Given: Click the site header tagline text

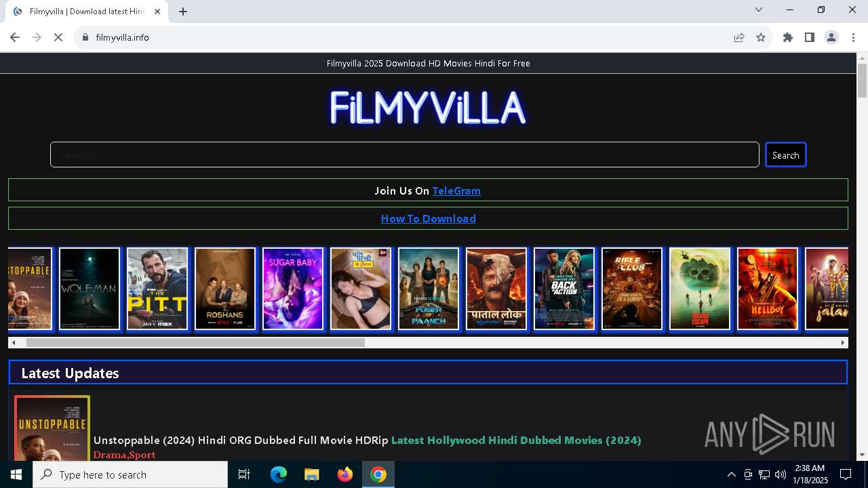Looking at the screenshot, I should [428, 63].
